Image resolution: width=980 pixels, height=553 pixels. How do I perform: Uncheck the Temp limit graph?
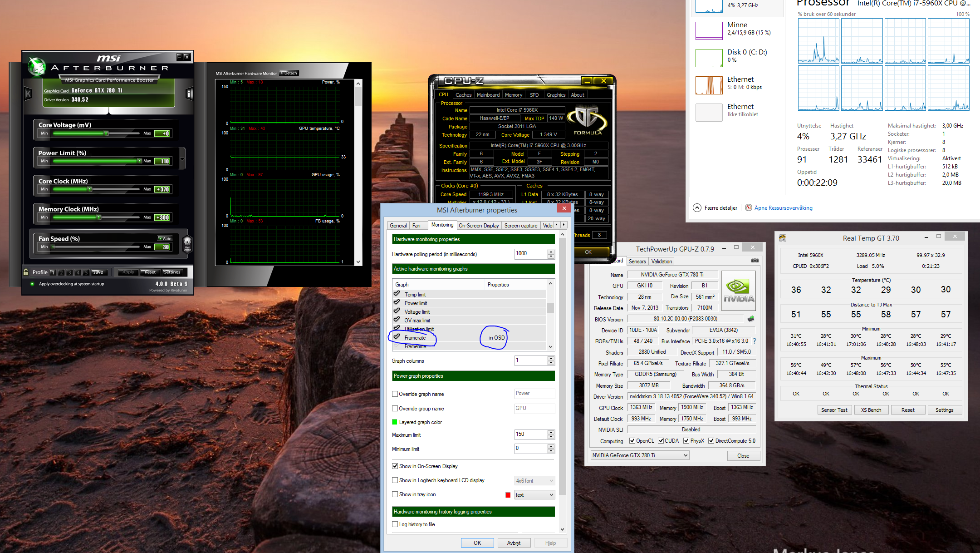[397, 294]
